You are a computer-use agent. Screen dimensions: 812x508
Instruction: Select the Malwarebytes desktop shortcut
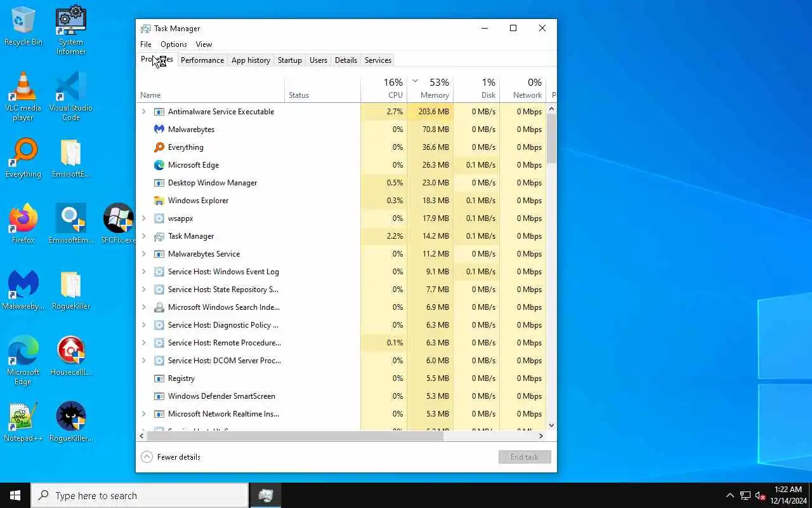point(23,291)
